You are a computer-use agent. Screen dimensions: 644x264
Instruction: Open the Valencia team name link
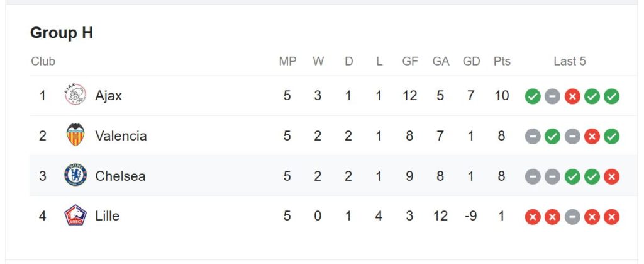(121, 135)
